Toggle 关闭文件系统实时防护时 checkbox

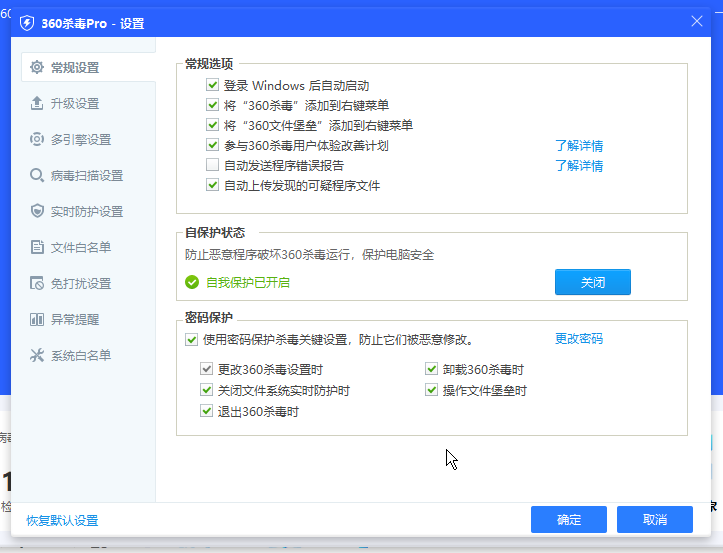pyautogui.click(x=206, y=390)
